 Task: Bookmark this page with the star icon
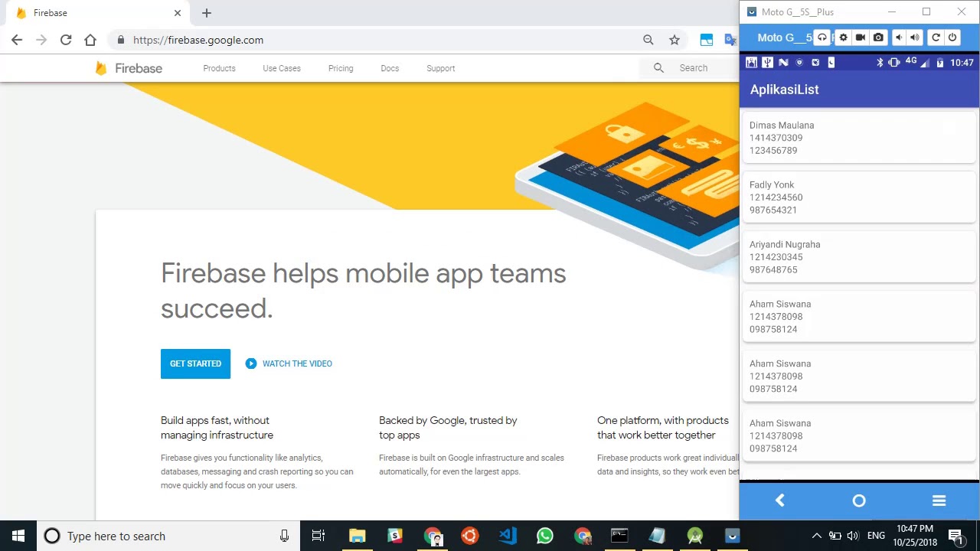(x=675, y=40)
